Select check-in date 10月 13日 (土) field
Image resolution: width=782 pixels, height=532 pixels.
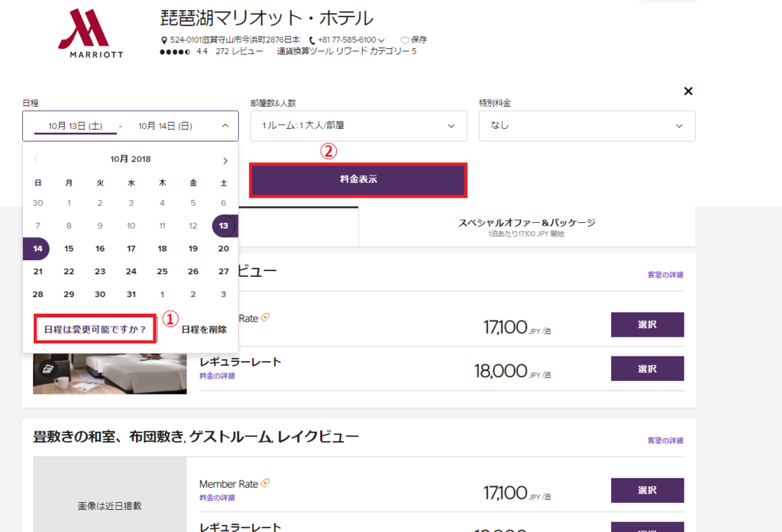tap(76, 126)
